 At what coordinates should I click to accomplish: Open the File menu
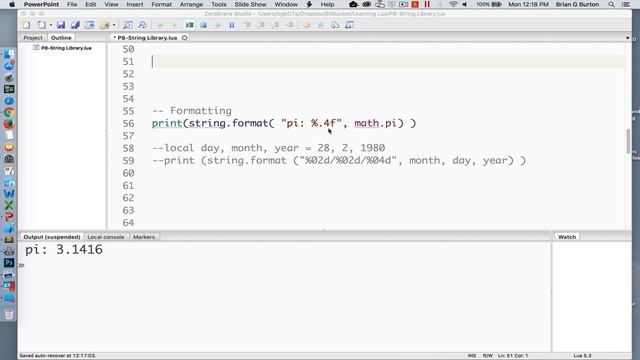(72, 4)
